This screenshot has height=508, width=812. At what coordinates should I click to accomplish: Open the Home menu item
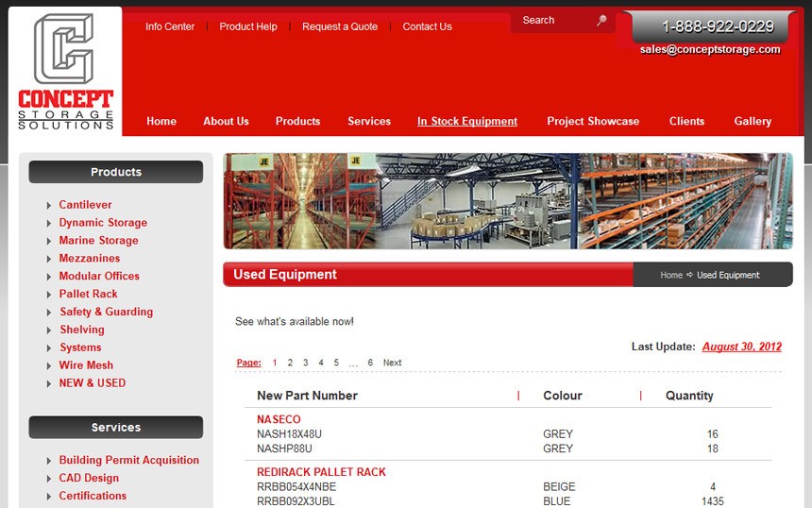point(161,121)
